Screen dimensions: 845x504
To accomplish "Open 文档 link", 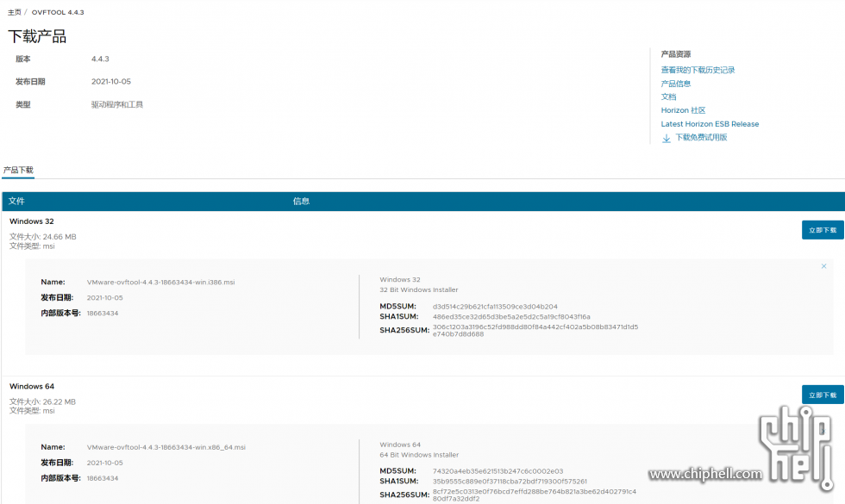I will click(668, 96).
